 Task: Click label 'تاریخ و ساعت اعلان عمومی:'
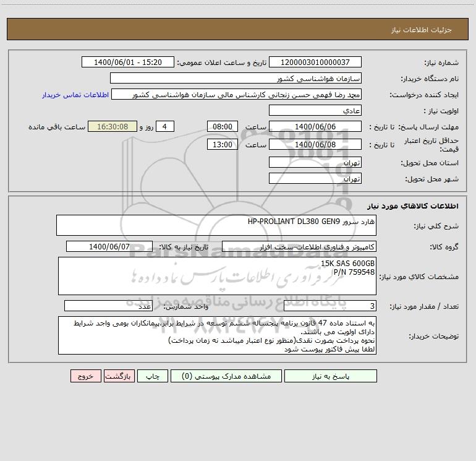point(222,63)
